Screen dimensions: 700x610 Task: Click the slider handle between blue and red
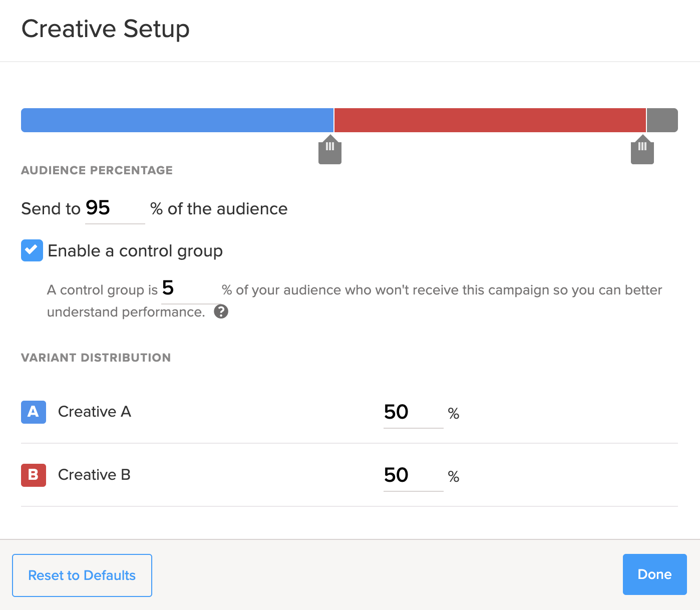[x=330, y=150]
